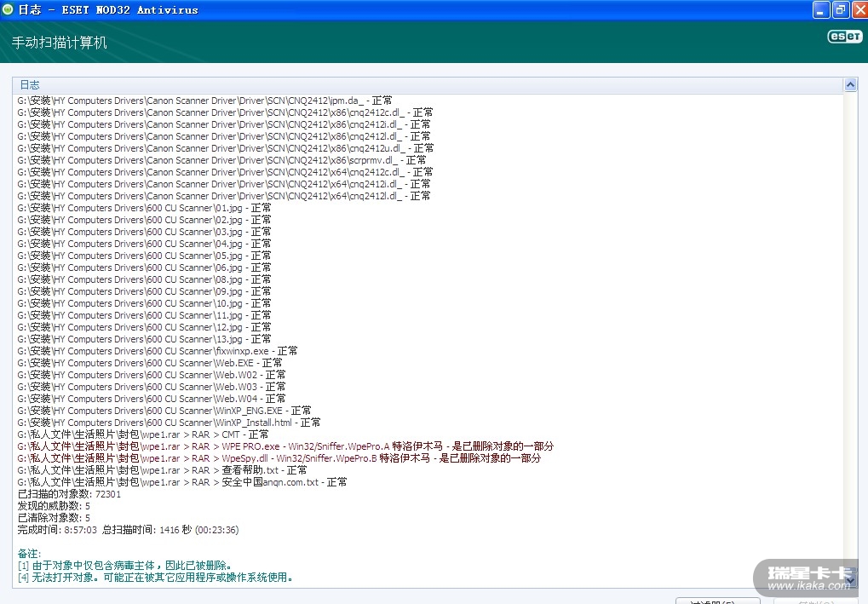Click the 备注: label in the log
The image size is (868, 604).
(x=29, y=555)
